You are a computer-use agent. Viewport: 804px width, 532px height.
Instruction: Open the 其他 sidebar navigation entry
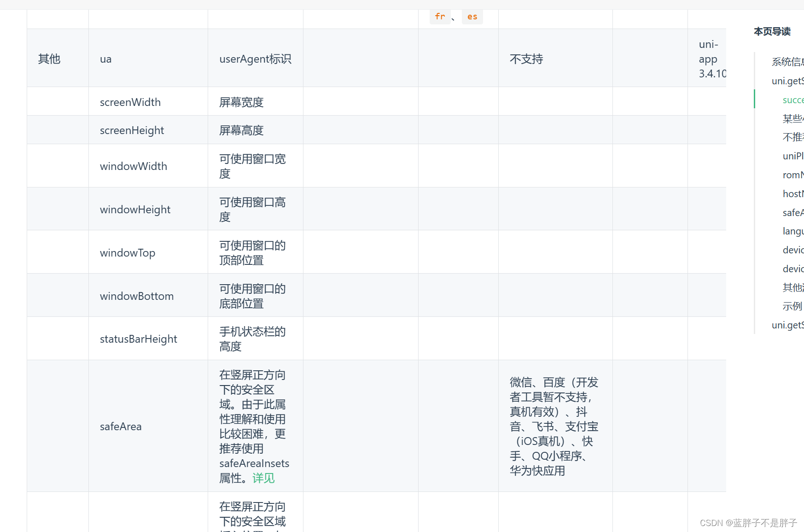pyautogui.click(x=793, y=287)
